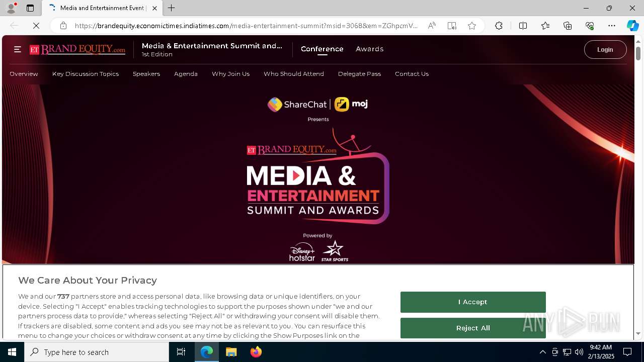Image resolution: width=644 pixels, height=362 pixels.
Task: Click Media & Entertainment Summit title text
Action: click(x=212, y=46)
